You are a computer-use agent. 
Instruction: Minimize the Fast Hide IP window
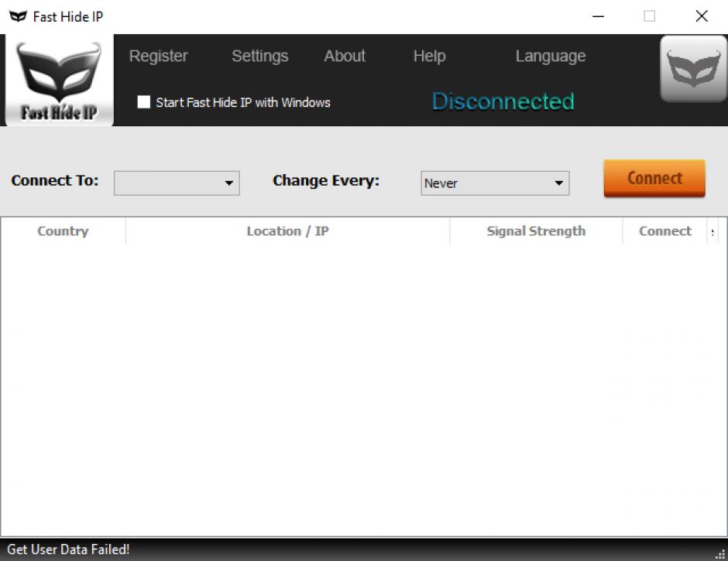(x=599, y=16)
